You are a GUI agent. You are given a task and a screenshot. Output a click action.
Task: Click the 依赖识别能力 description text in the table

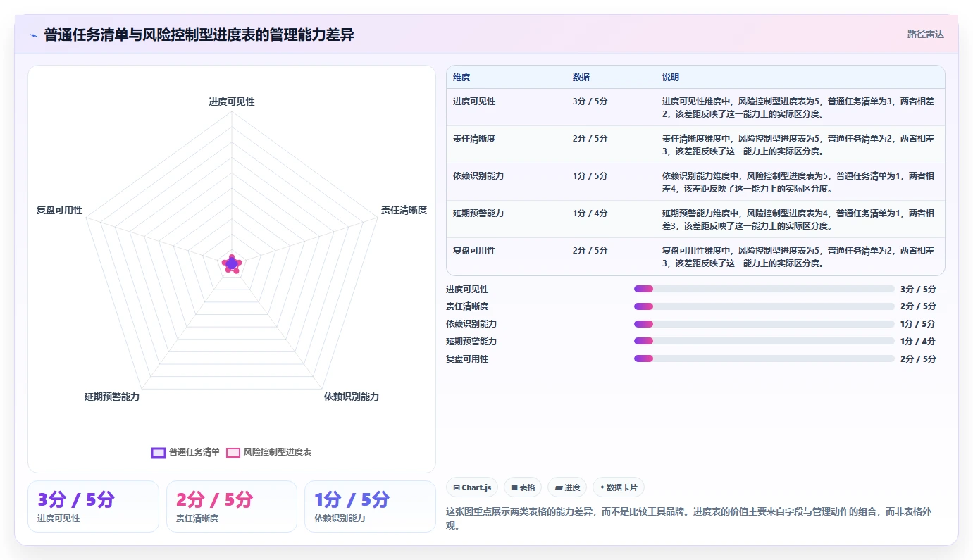(798, 182)
